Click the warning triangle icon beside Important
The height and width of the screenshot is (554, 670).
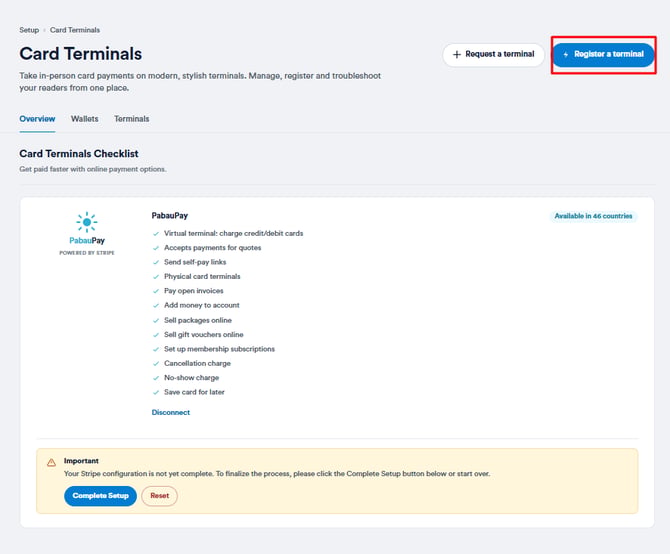coord(51,462)
